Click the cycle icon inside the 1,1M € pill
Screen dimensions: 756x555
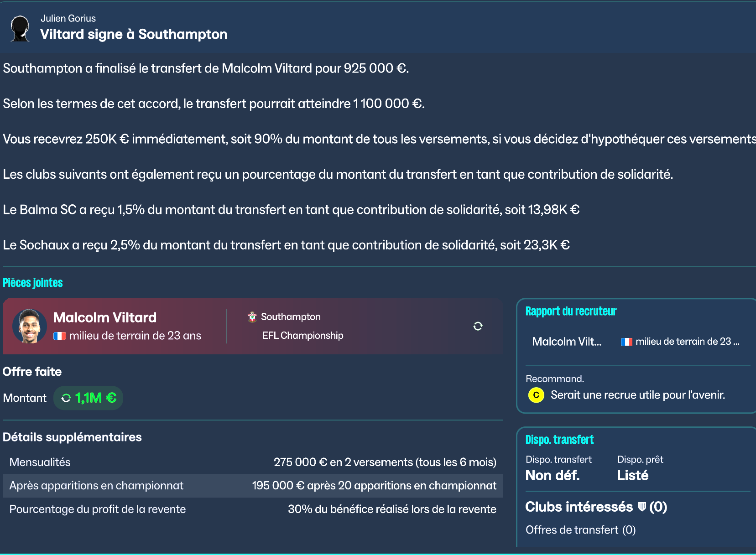(66, 398)
